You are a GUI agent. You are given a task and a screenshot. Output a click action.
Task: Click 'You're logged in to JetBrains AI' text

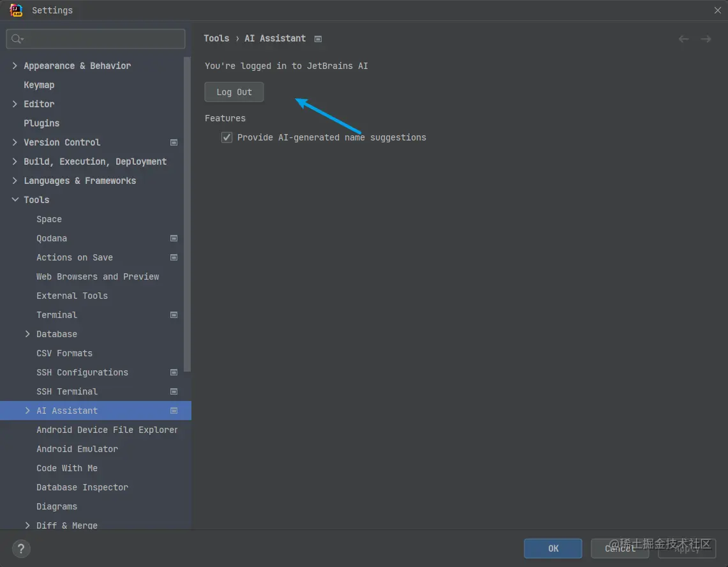(286, 66)
